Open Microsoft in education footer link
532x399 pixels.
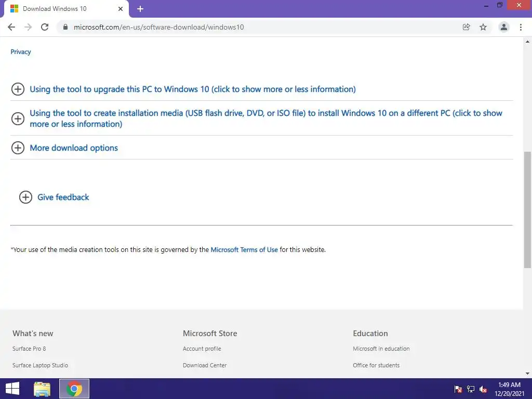point(381,349)
